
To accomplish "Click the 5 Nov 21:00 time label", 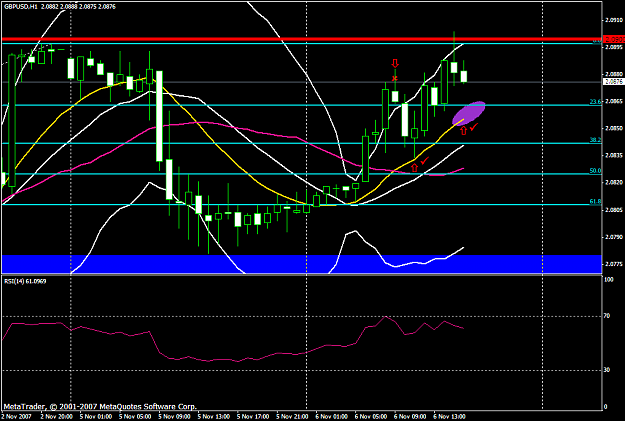I will (292, 417).
